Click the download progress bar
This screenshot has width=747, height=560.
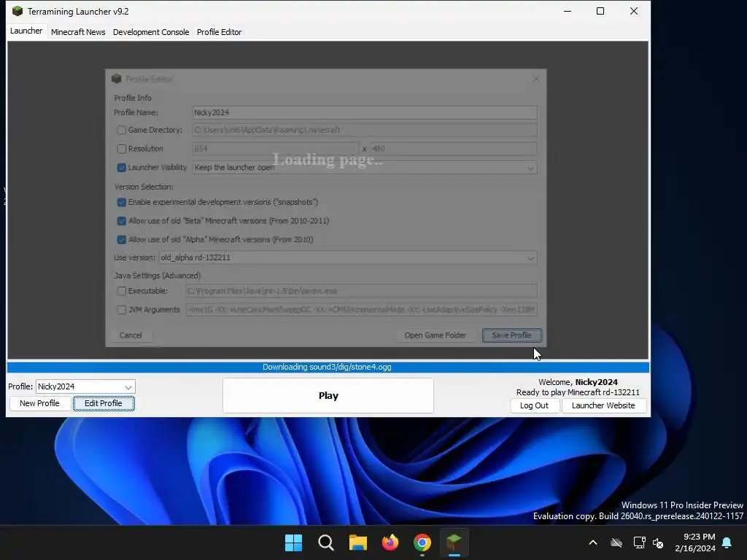tap(328, 367)
